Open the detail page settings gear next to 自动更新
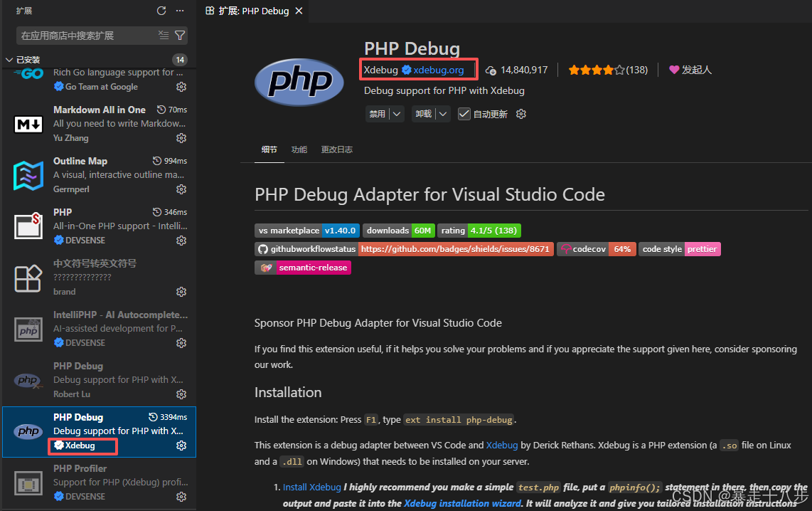 [x=521, y=114]
